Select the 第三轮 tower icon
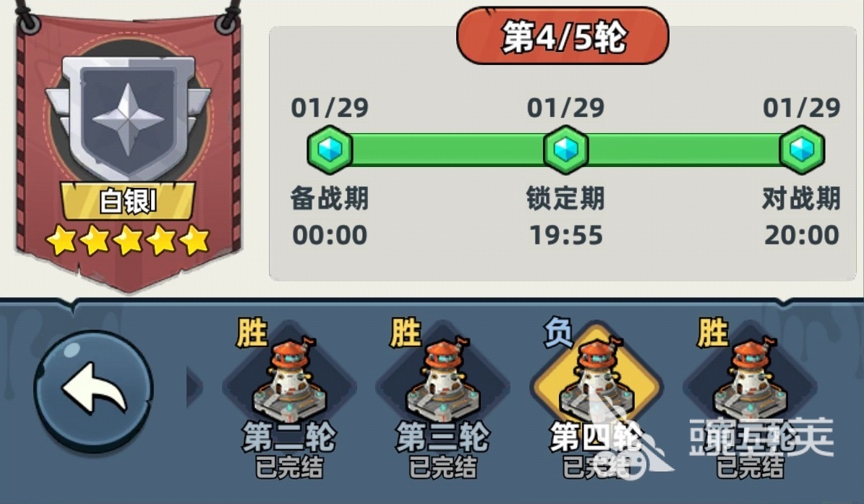This screenshot has width=864, height=504. [x=442, y=380]
